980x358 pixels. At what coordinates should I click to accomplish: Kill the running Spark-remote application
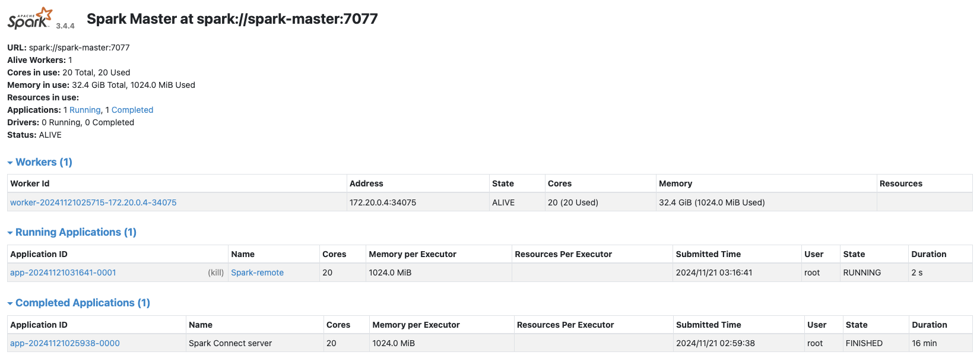click(x=215, y=273)
